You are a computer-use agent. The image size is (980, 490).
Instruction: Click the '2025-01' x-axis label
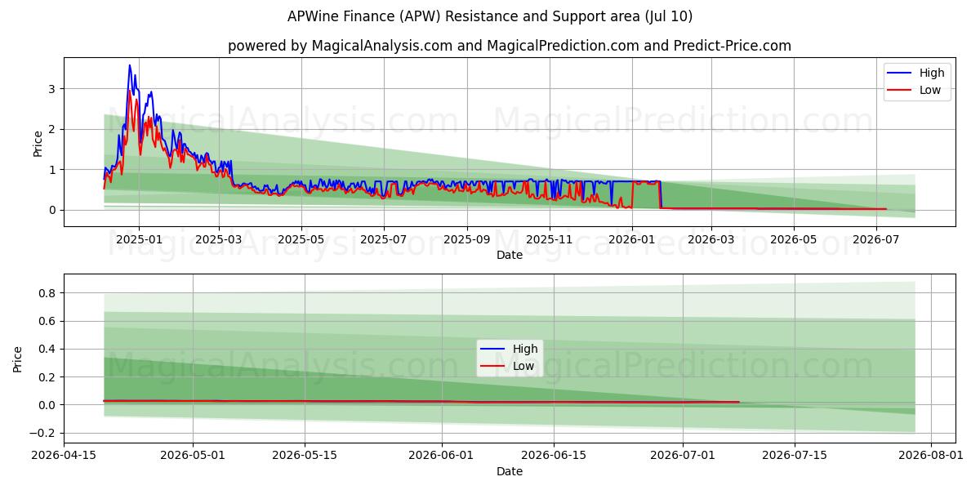139,240
